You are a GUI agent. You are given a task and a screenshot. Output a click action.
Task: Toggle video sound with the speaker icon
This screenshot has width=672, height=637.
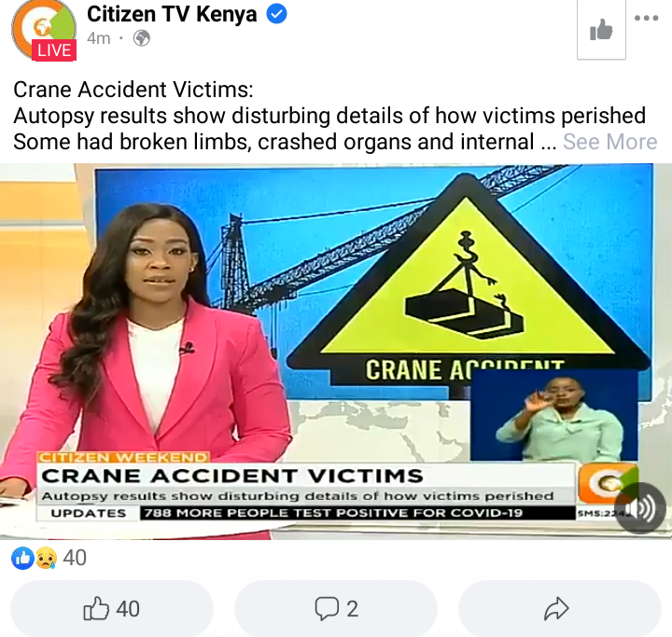640,508
